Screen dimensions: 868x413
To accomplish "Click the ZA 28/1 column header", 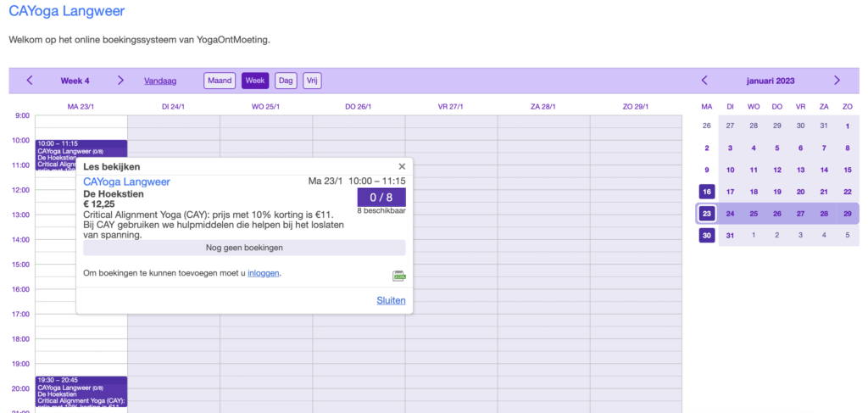I will click(x=543, y=107).
